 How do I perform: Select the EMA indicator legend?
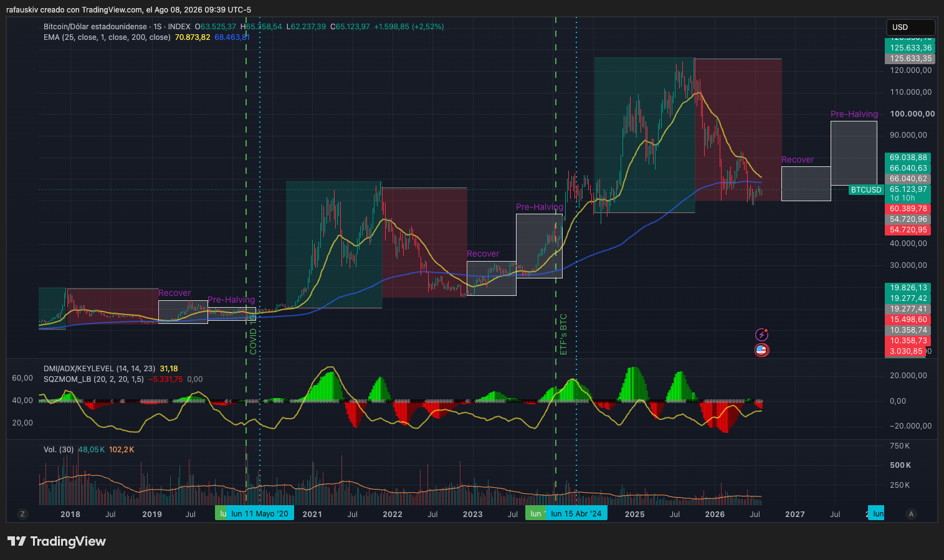click(107, 37)
